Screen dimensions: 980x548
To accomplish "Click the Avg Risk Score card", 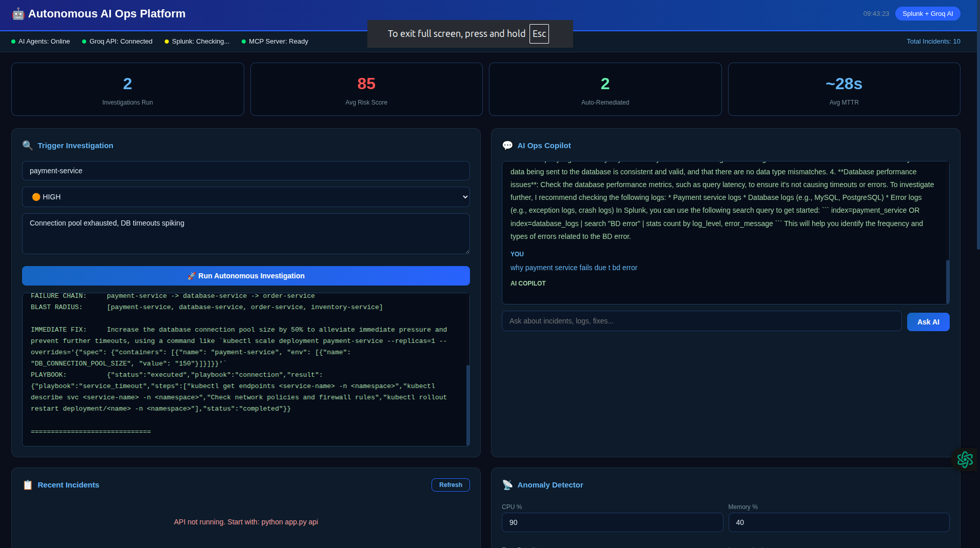I will click(x=366, y=89).
